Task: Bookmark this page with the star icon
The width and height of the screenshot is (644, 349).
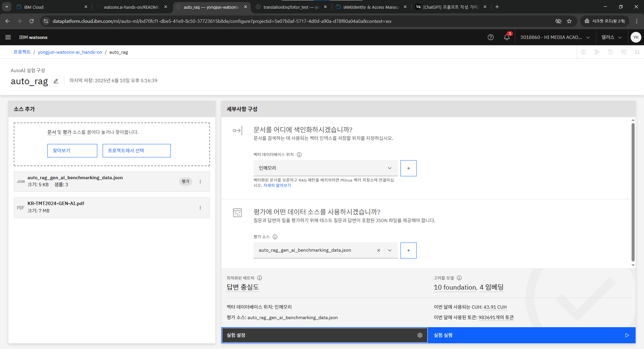Action: pos(569,21)
